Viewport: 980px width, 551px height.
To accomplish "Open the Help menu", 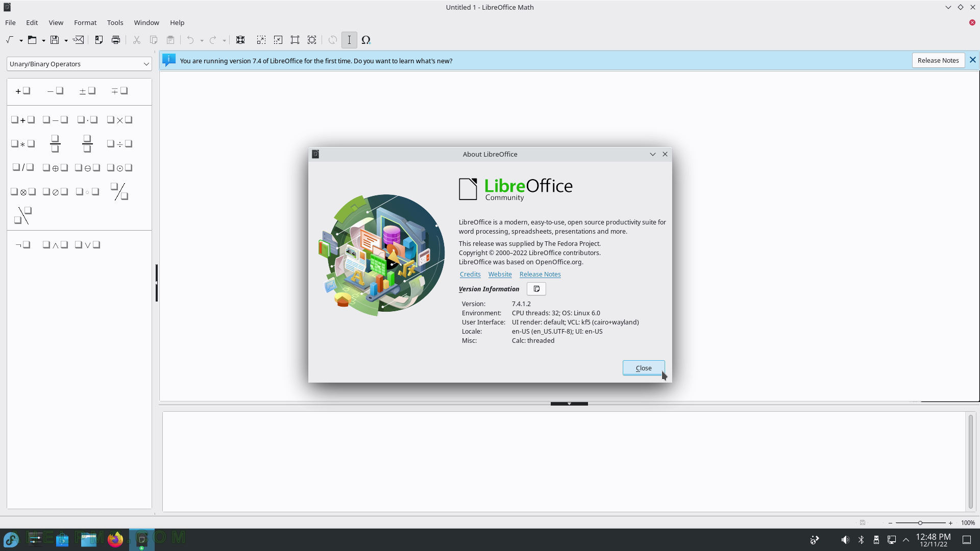I will [177, 22].
